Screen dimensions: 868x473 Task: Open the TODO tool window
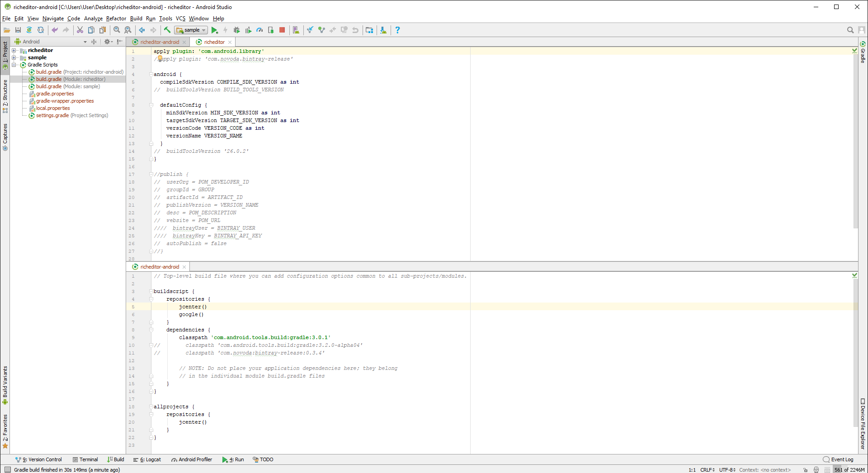[263, 459]
